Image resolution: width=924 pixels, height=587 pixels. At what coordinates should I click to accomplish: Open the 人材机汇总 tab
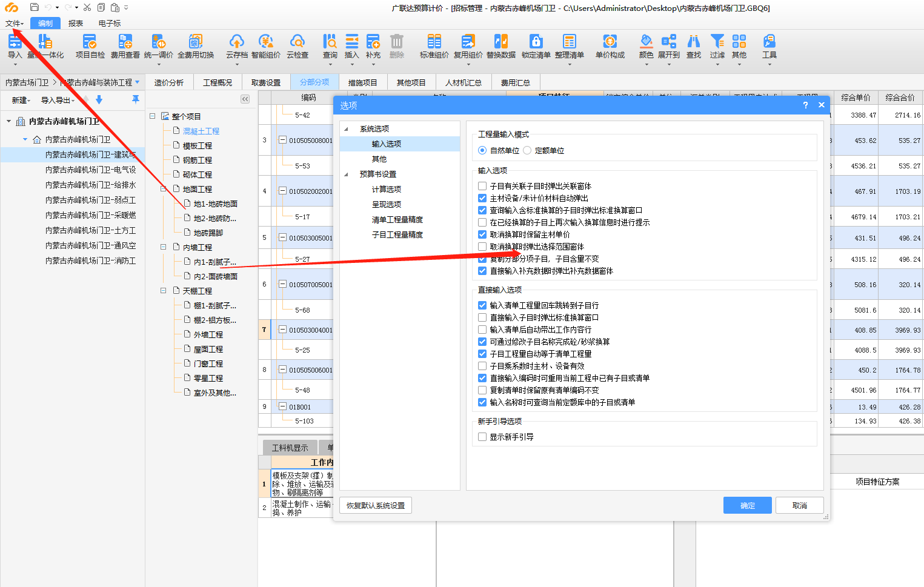(464, 82)
